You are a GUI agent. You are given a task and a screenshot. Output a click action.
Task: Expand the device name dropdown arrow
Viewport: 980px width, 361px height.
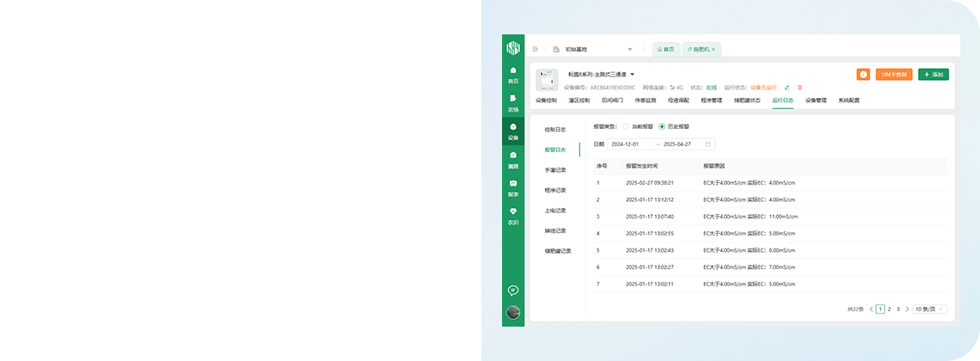coord(633,74)
